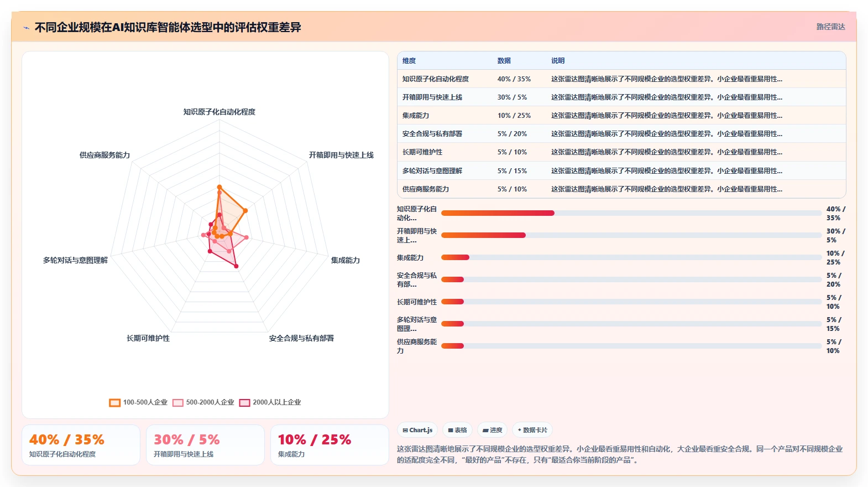Select the 集成能力 table row
This screenshot has width=868, height=487.
click(x=621, y=116)
